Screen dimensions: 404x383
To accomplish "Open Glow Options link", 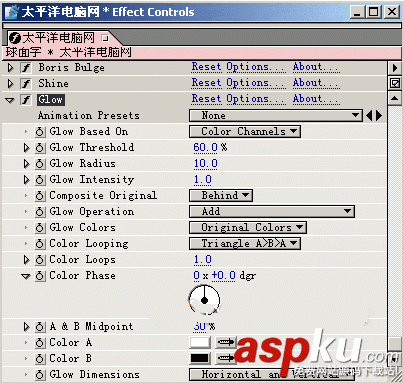I will [256, 99].
